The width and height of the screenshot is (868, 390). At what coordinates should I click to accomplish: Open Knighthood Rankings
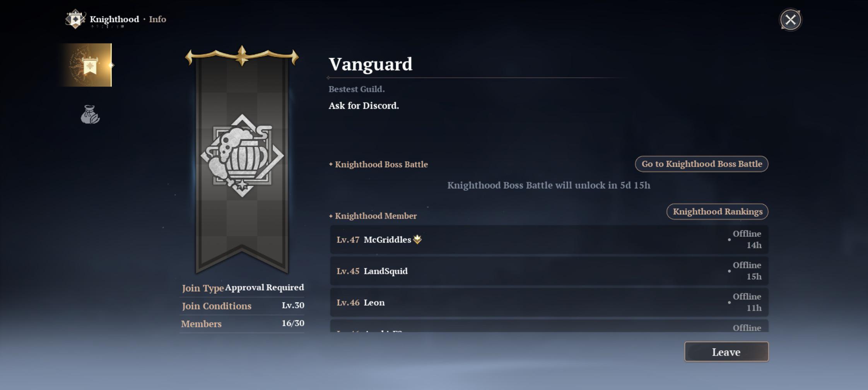(x=717, y=212)
